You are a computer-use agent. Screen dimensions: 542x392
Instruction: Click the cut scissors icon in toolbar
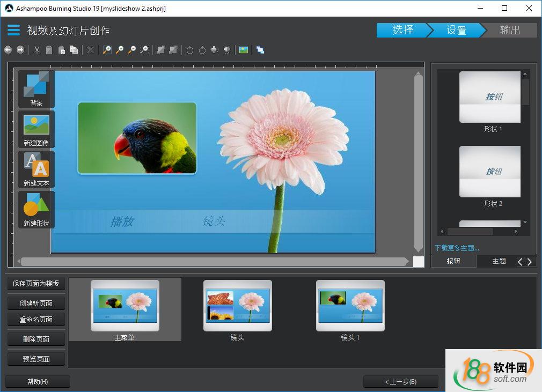click(x=37, y=50)
